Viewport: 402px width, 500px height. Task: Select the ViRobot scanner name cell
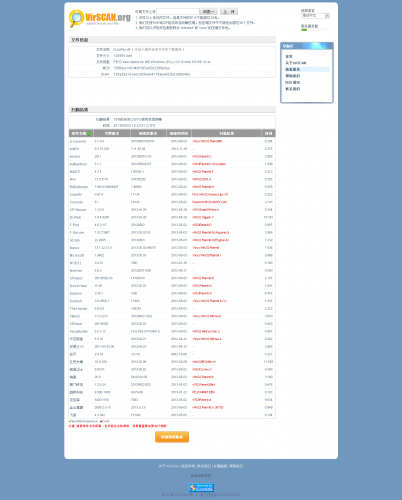coord(76,324)
